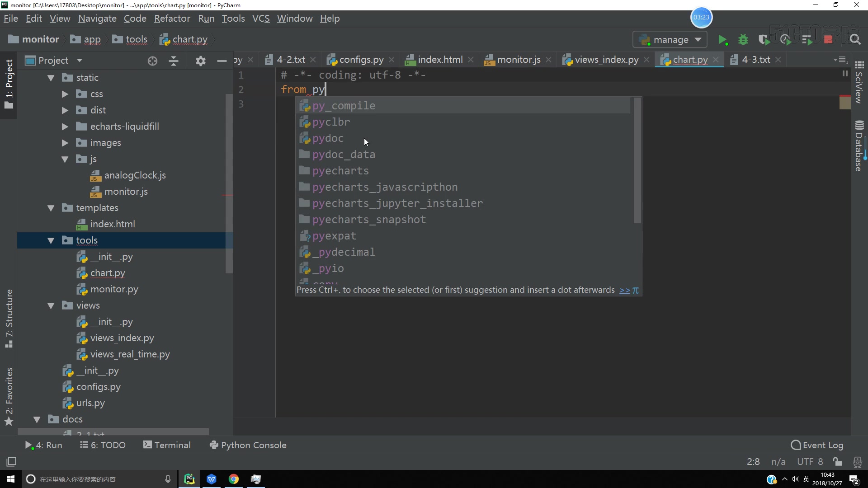Select pyecharts from completion list
The height and width of the screenshot is (488, 868).
click(x=340, y=171)
